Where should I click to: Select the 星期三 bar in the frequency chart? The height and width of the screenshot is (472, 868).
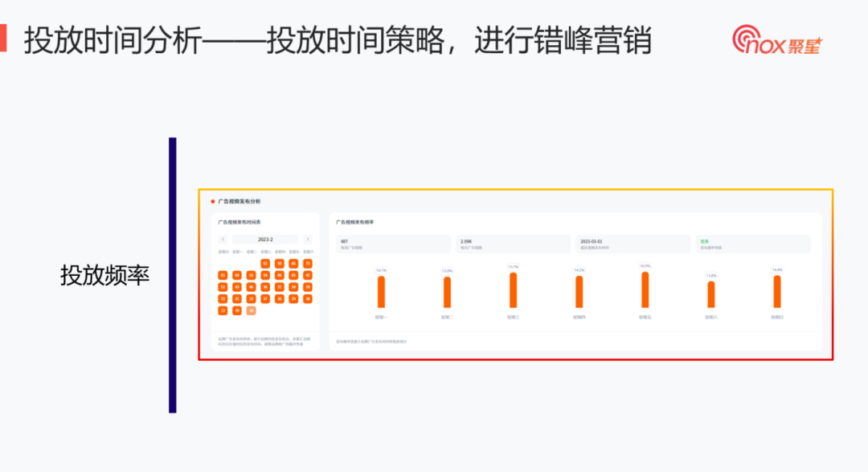click(514, 289)
